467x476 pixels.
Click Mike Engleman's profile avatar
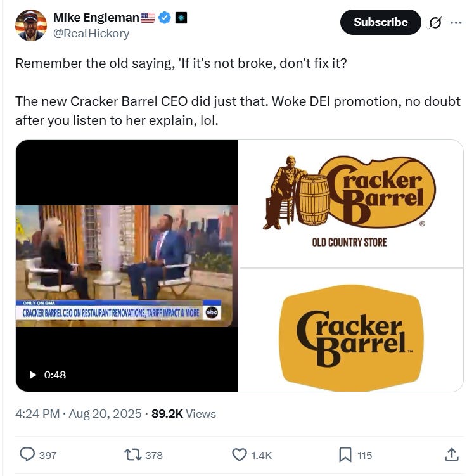coord(31,25)
